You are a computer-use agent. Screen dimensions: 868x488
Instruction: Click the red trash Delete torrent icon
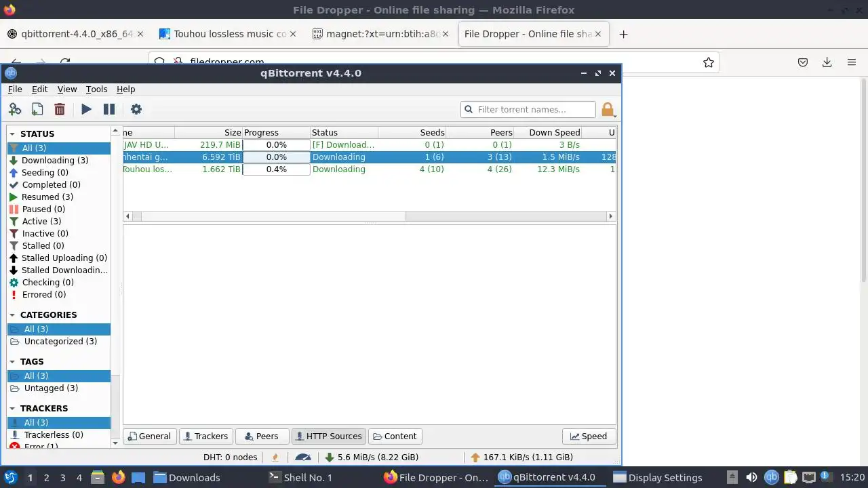click(x=60, y=109)
